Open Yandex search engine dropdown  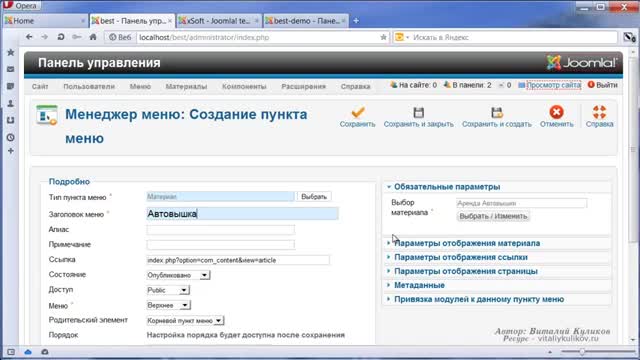[402, 37]
